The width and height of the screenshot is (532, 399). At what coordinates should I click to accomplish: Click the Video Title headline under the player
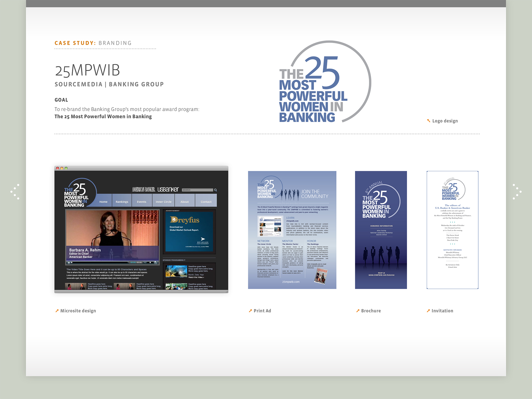(106, 269)
